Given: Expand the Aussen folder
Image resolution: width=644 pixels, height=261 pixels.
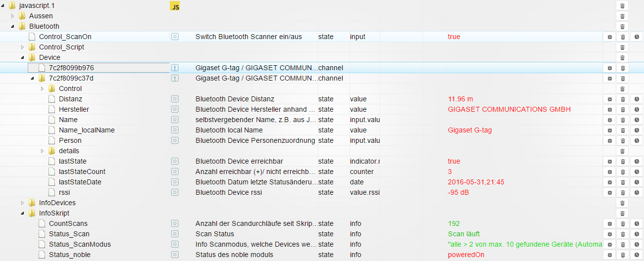Looking at the screenshot, I should pos(13,16).
